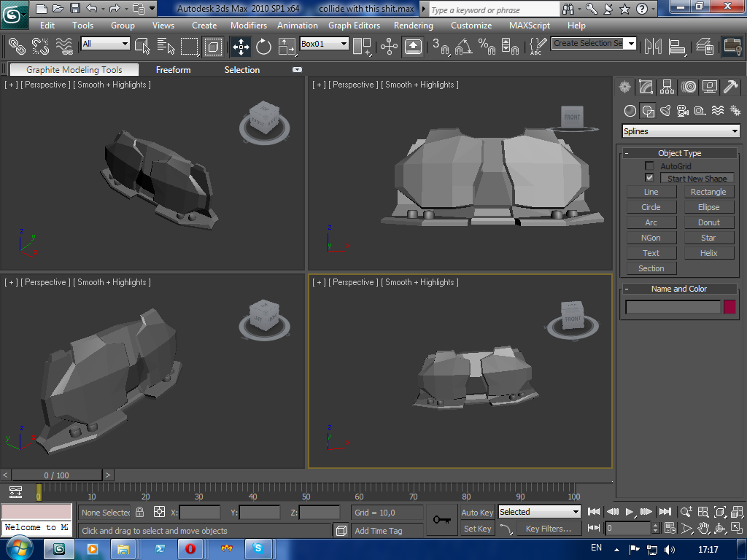Screen dimensions: 747x560
Task: Click the Helix shape button
Action: click(x=708, y=253)
